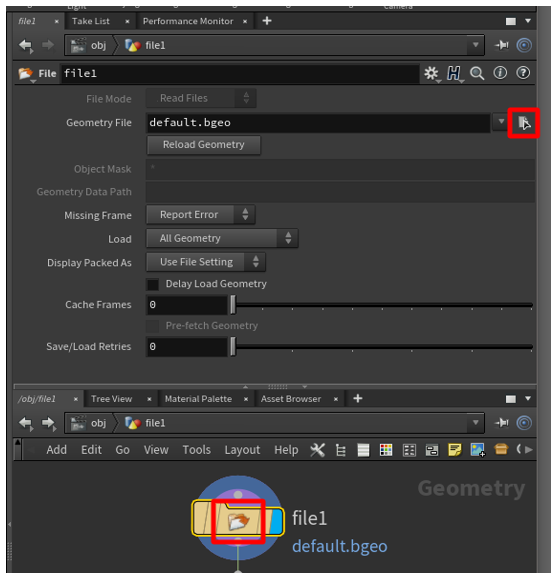Open the Load All Geometry dropdown

(x=222, y=238)
